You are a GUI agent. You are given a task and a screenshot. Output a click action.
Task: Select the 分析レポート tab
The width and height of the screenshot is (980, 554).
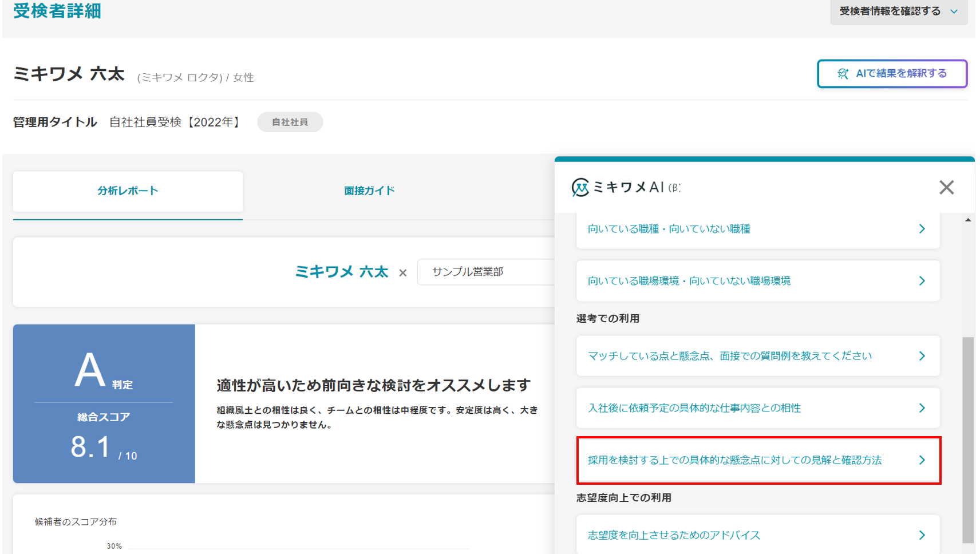tap(128, 191)
